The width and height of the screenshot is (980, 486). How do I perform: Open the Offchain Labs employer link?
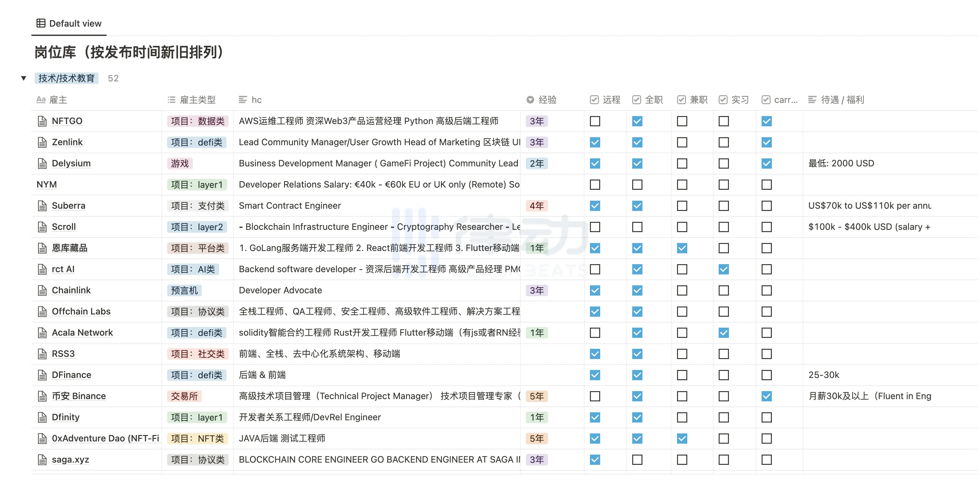coord(81,312)
